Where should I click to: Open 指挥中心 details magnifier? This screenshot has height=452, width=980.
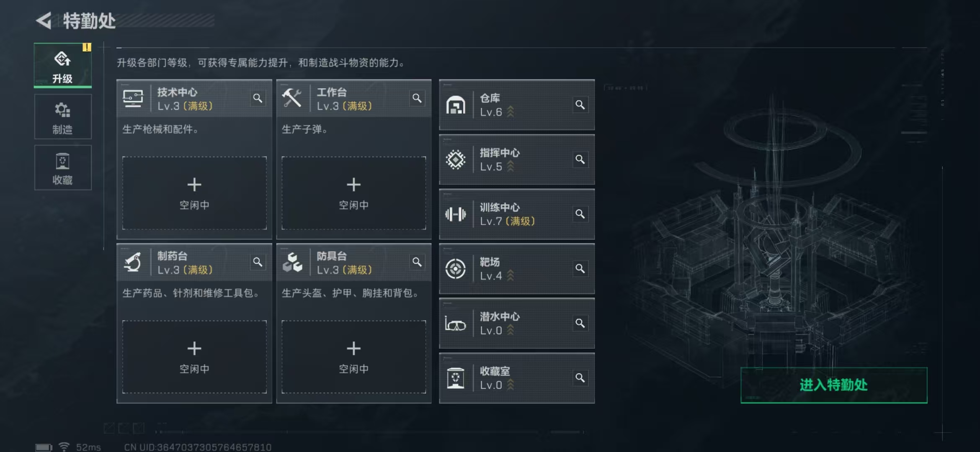tap(580, 159)
